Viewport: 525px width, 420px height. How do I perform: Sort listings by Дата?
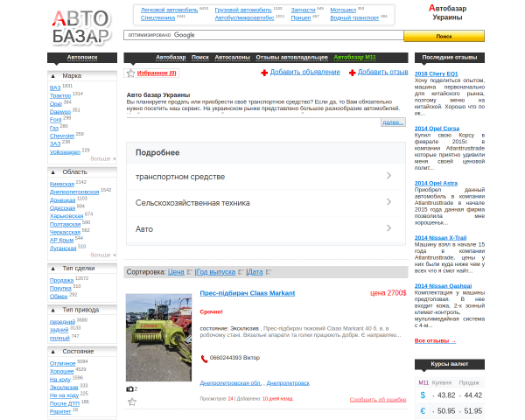tap(255, 272)
